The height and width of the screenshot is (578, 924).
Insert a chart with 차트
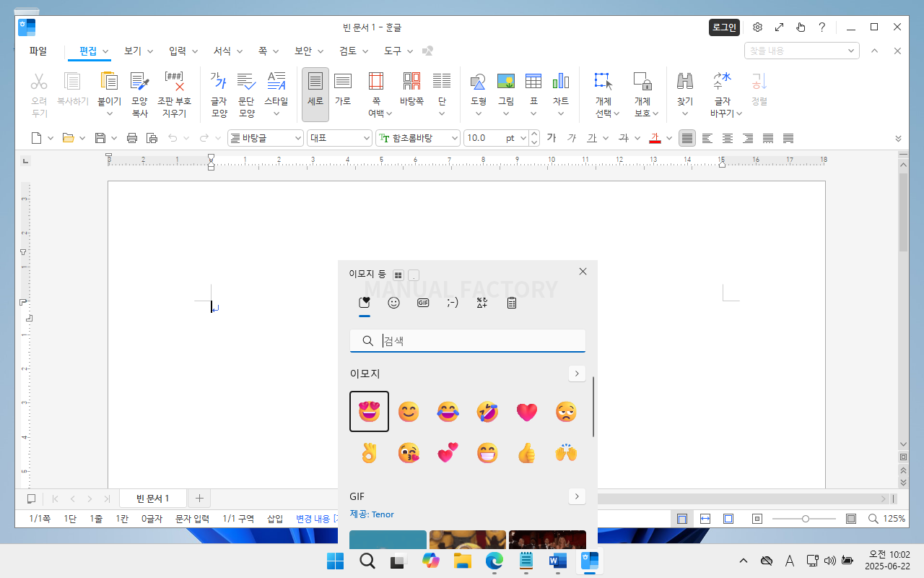click(561, 81)
